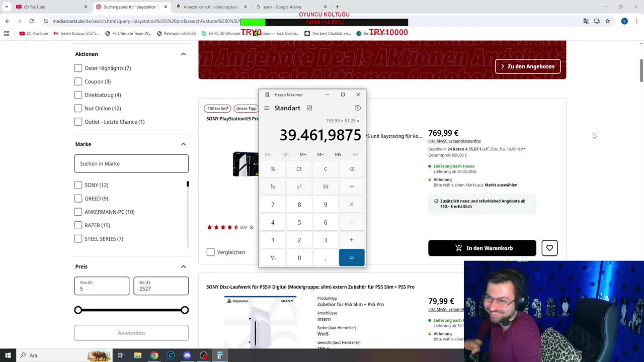Open Discord from the taskbar
This screenshot has height=362, width=644.
point(187,355)
